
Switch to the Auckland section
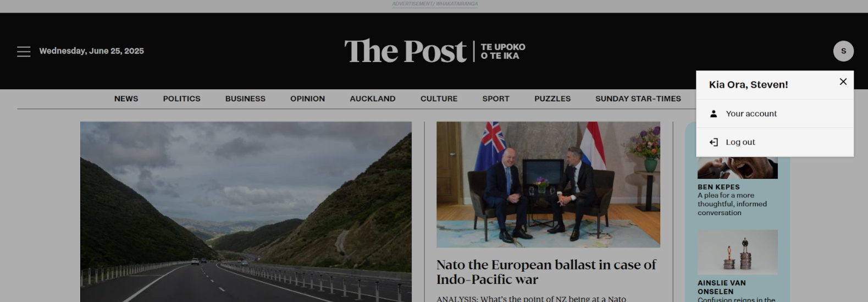[x=373, y=99]
